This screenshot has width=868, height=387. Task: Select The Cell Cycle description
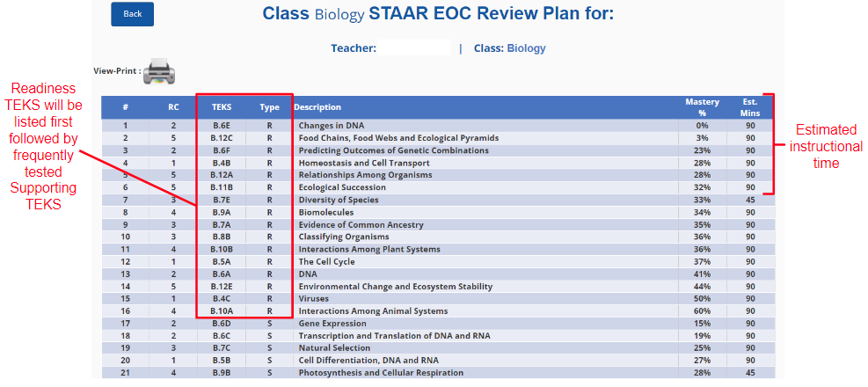tap(326, 261)
